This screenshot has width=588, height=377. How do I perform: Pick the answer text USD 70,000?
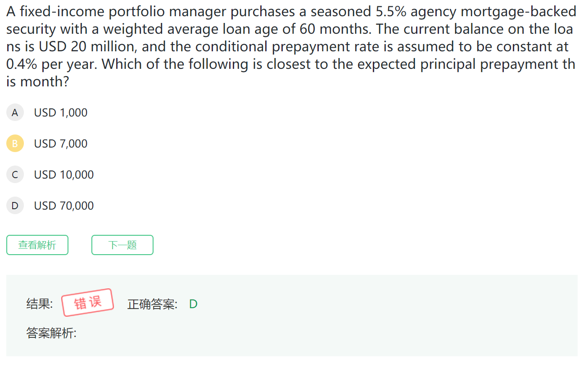click(x=64, y=206)
